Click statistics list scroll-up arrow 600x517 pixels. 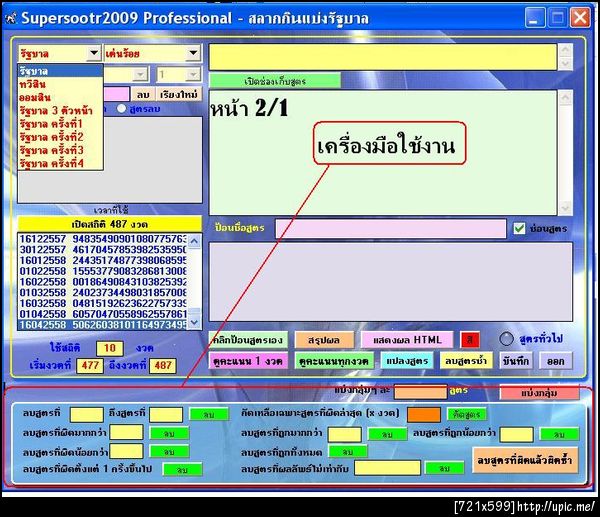(194, 241)
